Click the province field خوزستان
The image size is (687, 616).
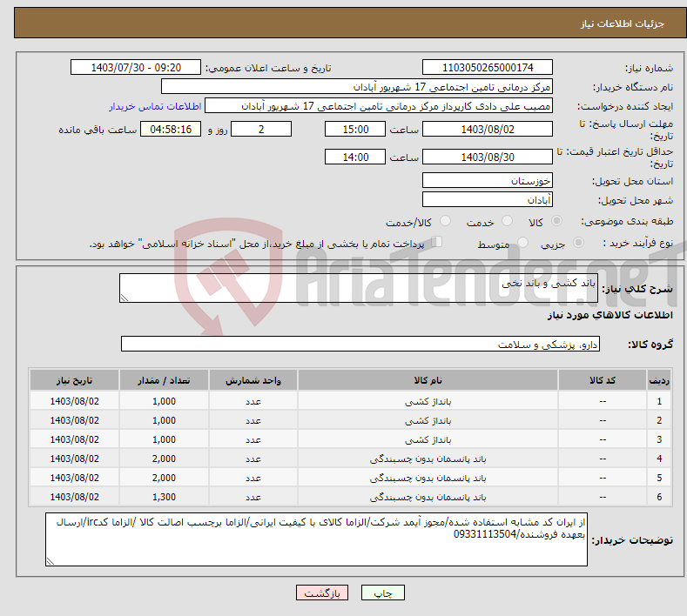[488, 180]
